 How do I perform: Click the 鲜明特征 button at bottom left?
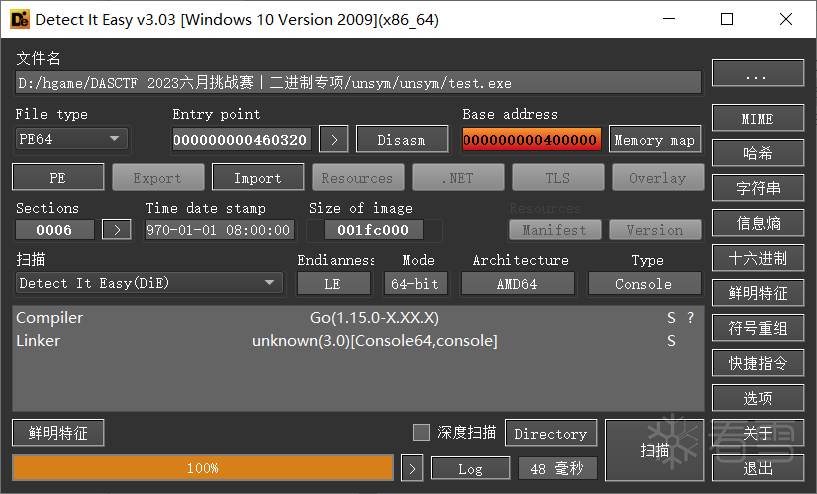click(x=58, y=433)
